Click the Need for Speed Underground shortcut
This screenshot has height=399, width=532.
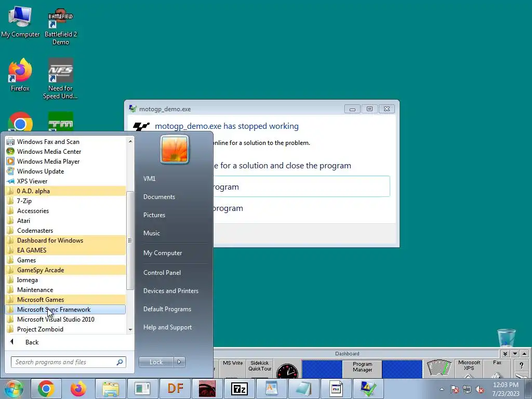coord(60,79)
